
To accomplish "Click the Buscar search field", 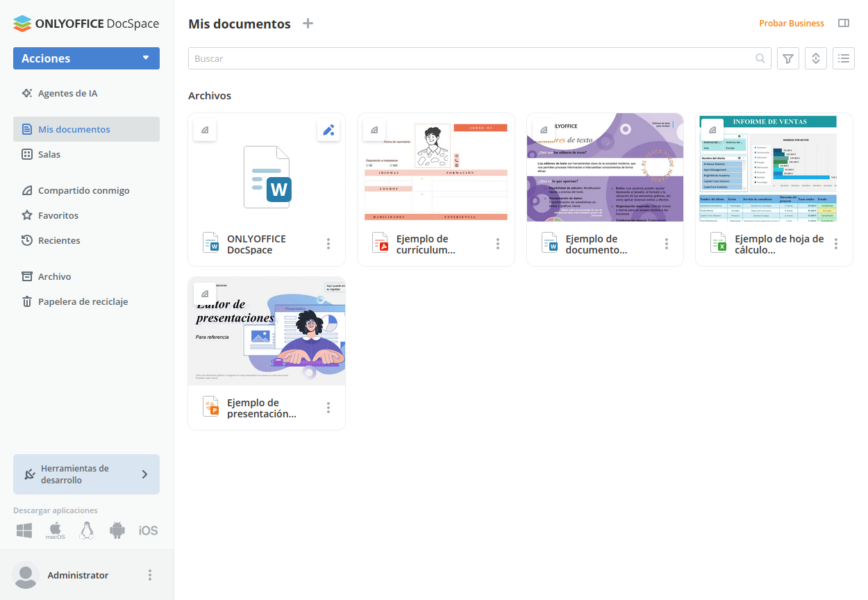I will click(x=472, y=59).
